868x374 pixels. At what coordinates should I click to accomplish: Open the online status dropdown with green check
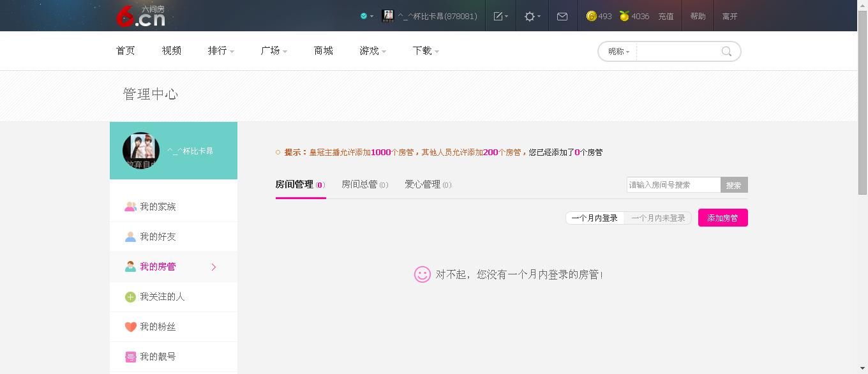point(367,16)
